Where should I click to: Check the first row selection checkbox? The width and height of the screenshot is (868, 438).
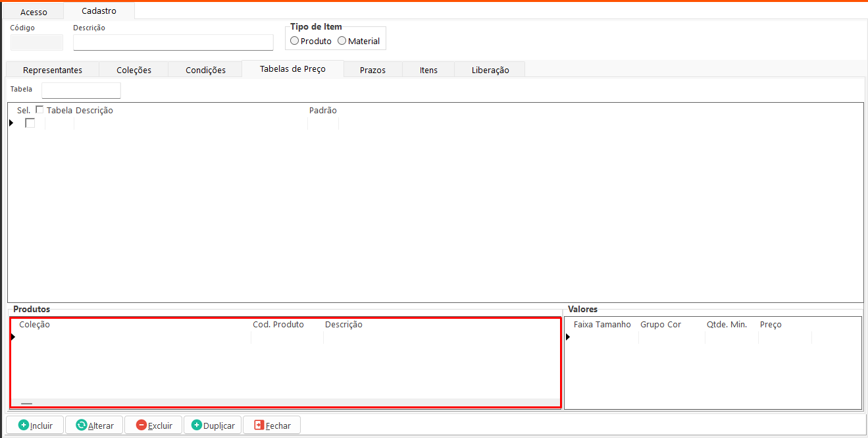tap(30, 123)
